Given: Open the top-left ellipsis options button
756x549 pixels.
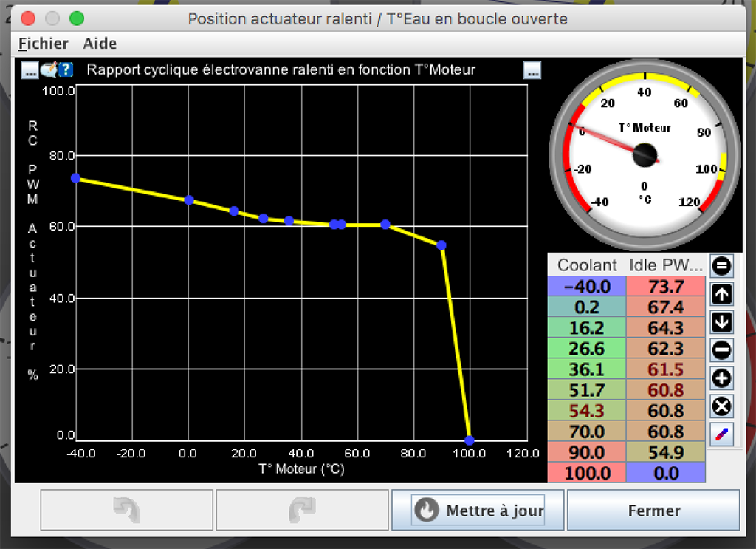Looking at the screenshot, I should tap(30, 70).
